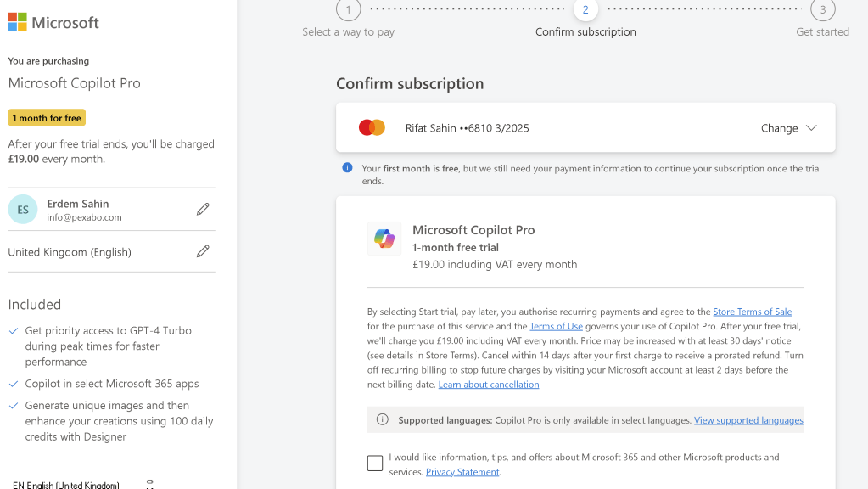Click the '1-month free trial' label
The width and height of the screenshot is (868, 489).
click(455, 248)
